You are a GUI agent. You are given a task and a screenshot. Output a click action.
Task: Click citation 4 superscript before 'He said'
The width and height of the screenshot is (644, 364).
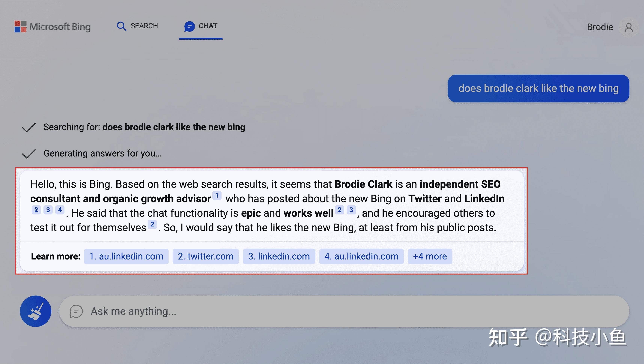click(60, 210)
